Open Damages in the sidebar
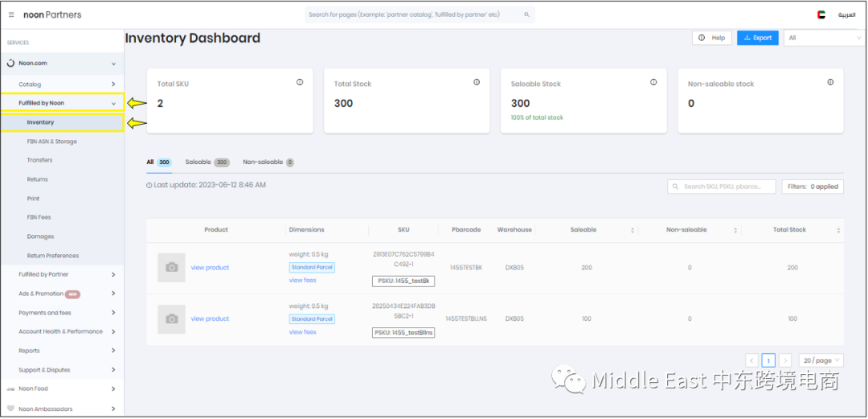 [40, 236]
